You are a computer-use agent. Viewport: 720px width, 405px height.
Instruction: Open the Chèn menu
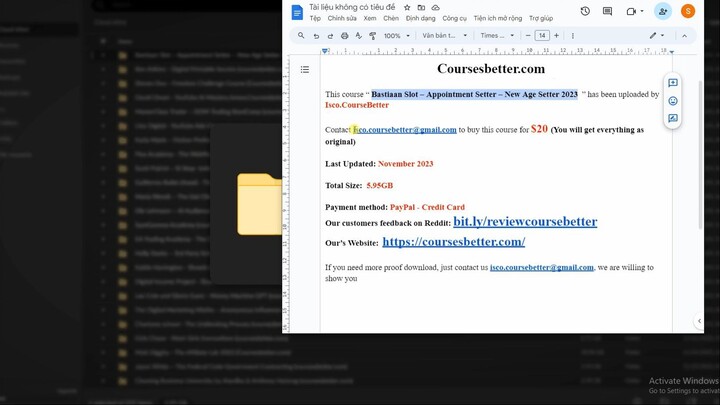click(391, 18)
